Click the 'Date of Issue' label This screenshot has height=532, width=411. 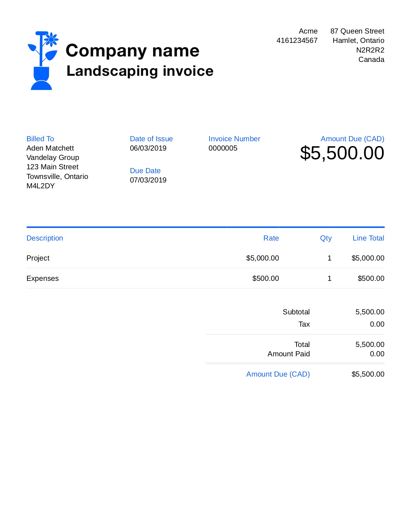pos(152,139)
